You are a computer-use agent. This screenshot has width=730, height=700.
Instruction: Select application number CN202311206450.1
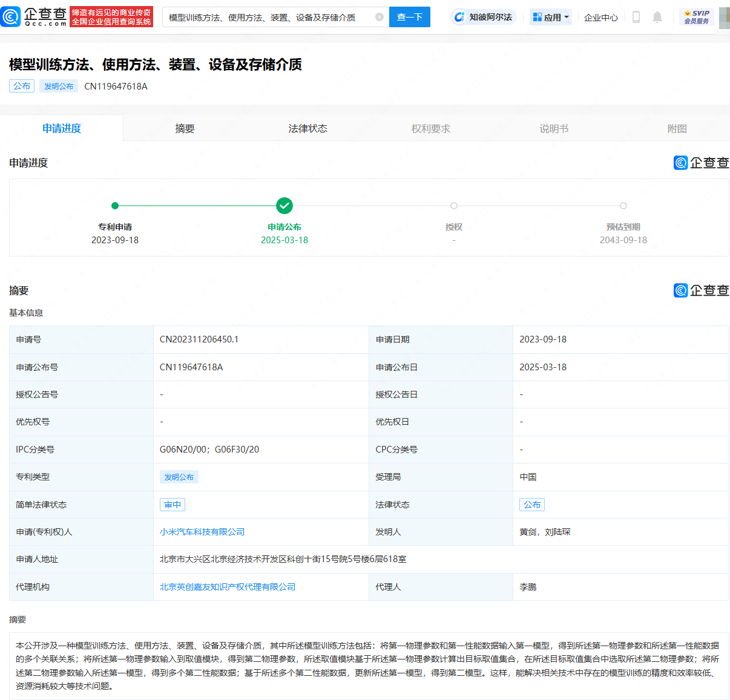199,339
